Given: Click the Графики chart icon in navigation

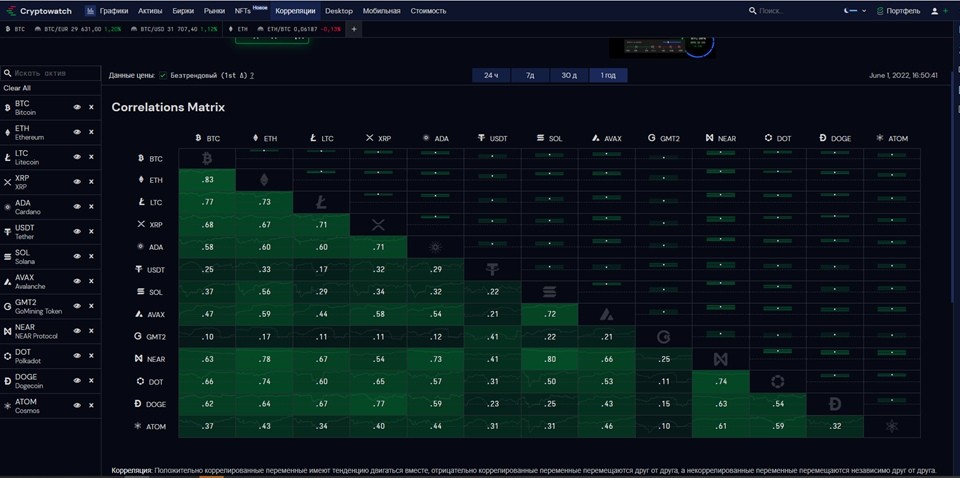Looking at the screenshot, I should pos(90,11).
